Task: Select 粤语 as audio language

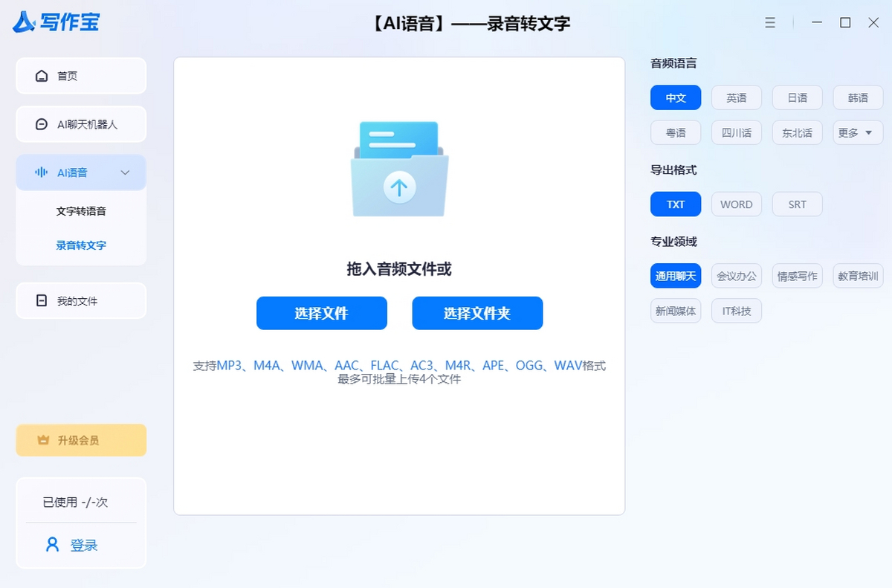Action: (x=675, y=132)
